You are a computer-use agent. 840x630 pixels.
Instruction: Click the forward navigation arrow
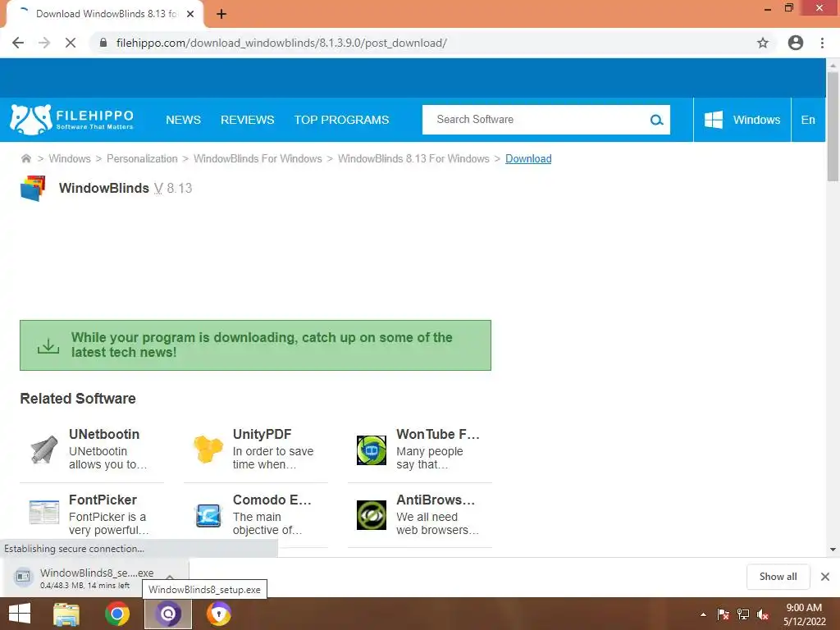pos(44,43)
